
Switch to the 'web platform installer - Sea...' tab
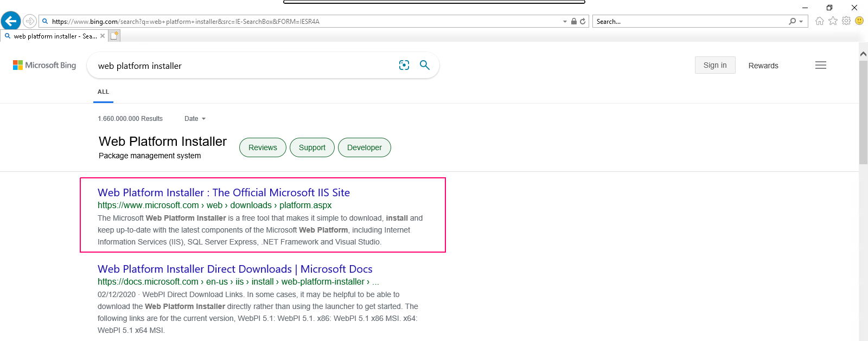coord(55,36)
